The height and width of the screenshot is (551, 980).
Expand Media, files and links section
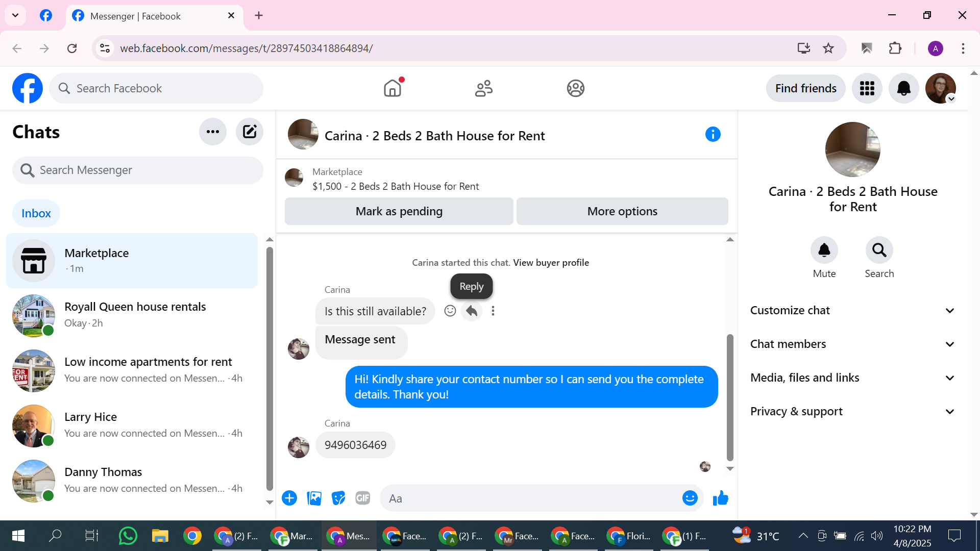(x=852, y=378)
